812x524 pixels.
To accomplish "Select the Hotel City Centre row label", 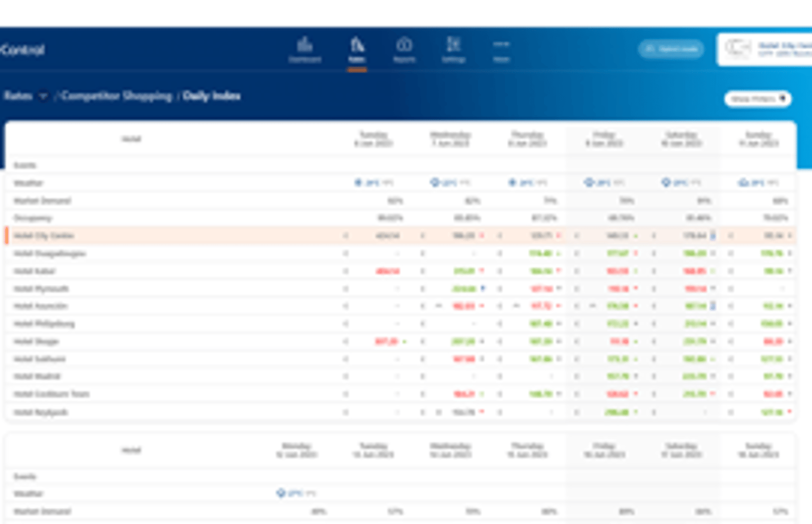I will (x=44, y=236).
